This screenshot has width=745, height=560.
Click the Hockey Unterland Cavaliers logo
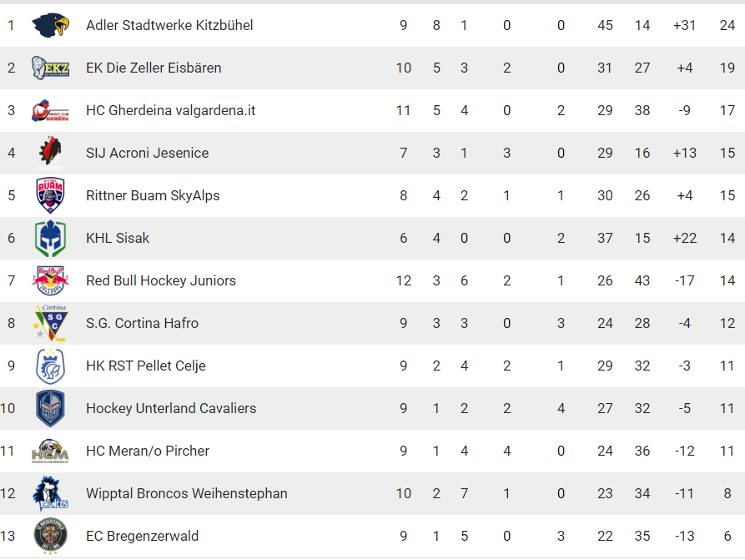[x=50, y=408]
